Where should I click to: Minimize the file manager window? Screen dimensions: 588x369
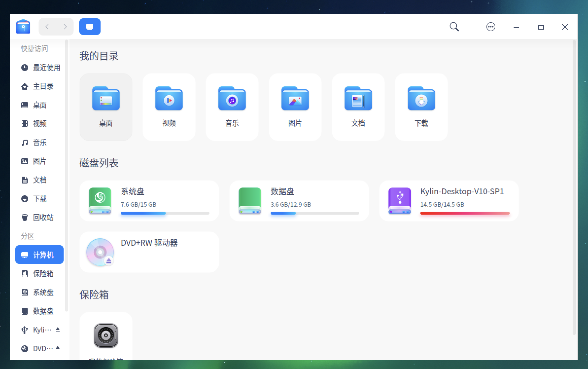[x=516, y=27]
